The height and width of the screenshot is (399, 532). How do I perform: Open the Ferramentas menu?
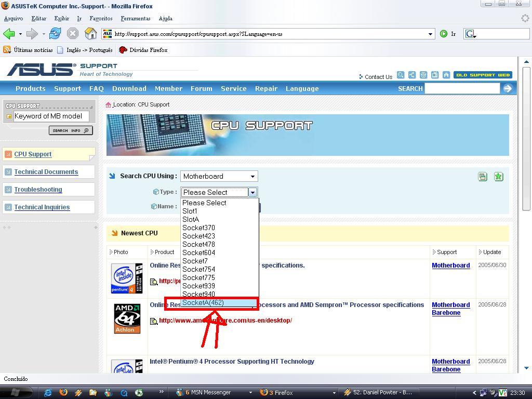coord(136,18)
